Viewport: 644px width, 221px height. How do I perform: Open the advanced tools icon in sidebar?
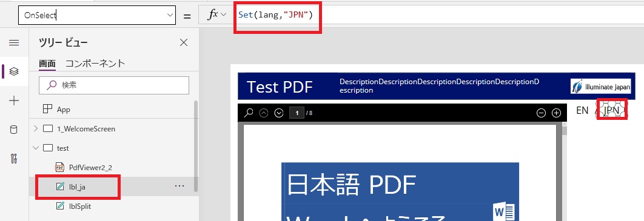[x=14, y=159]
